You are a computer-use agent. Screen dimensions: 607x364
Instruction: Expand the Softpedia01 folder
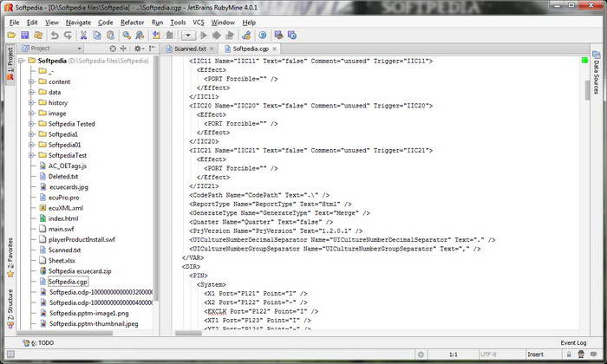tap(32, 145)
